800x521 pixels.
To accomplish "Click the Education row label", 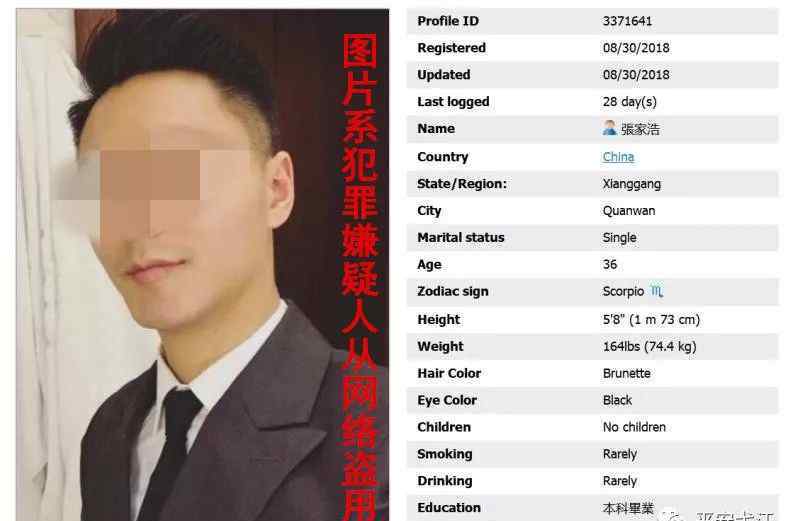I will click(449, 508).
